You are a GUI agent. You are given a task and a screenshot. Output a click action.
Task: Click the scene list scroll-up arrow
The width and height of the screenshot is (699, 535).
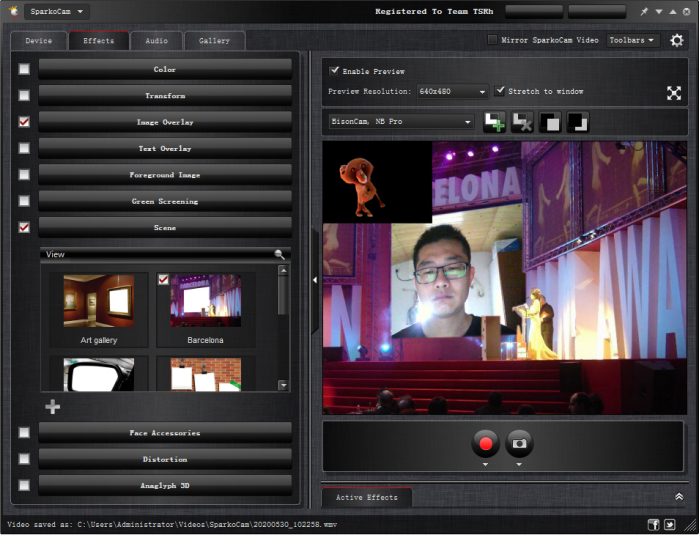click(x=283, y=270)
